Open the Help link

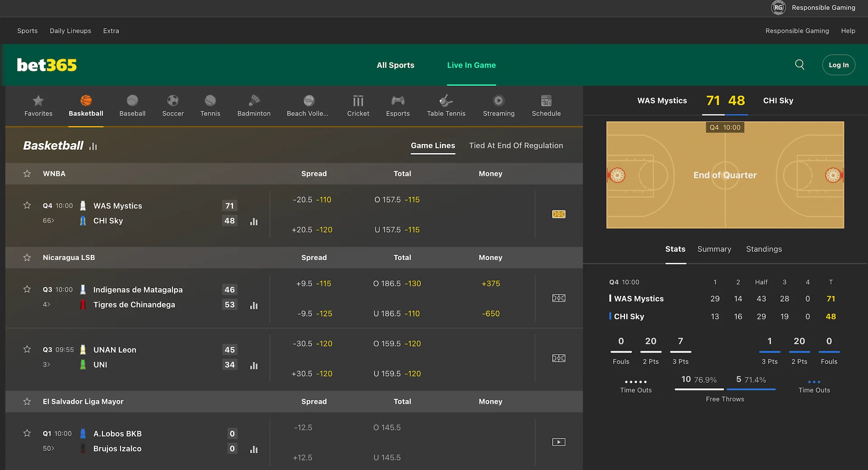pyautogui.click(x=848, y=31)
